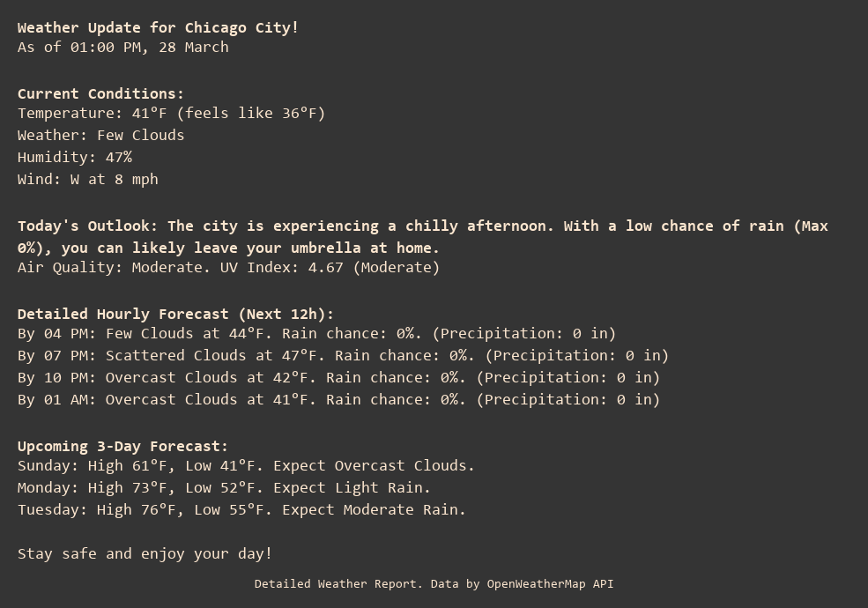868x608 pixels.
Task: Click the "Weather Update for Chicago City!" heading
Action: coord(159,27)
